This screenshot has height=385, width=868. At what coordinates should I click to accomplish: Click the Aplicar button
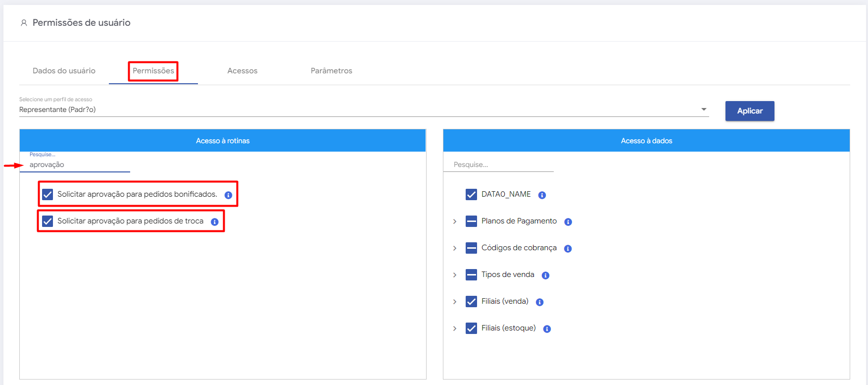(749, 111)
